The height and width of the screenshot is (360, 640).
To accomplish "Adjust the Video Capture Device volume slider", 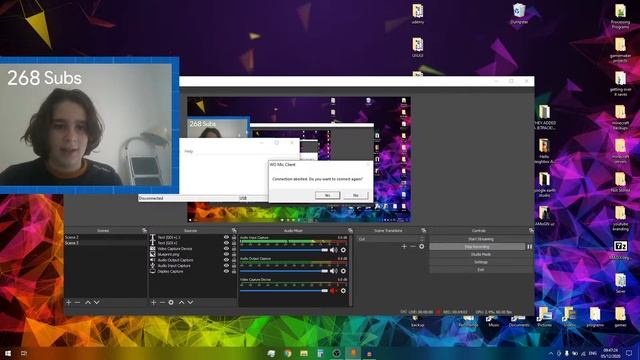I will (x=284, y=291).
